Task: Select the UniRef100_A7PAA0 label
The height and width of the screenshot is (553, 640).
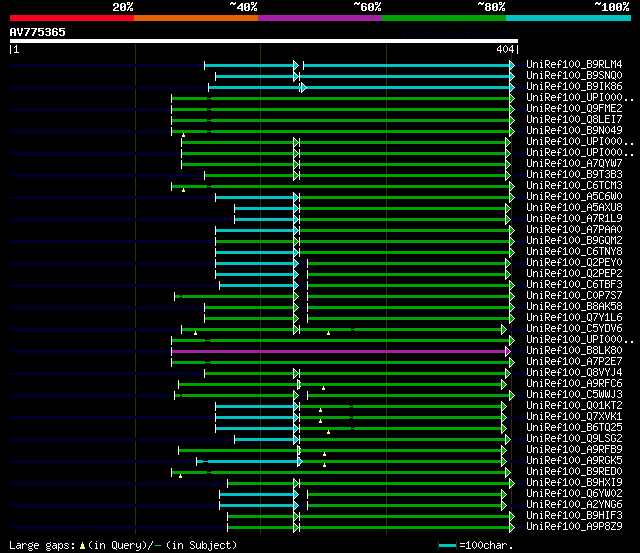Action: pos(574,230)
